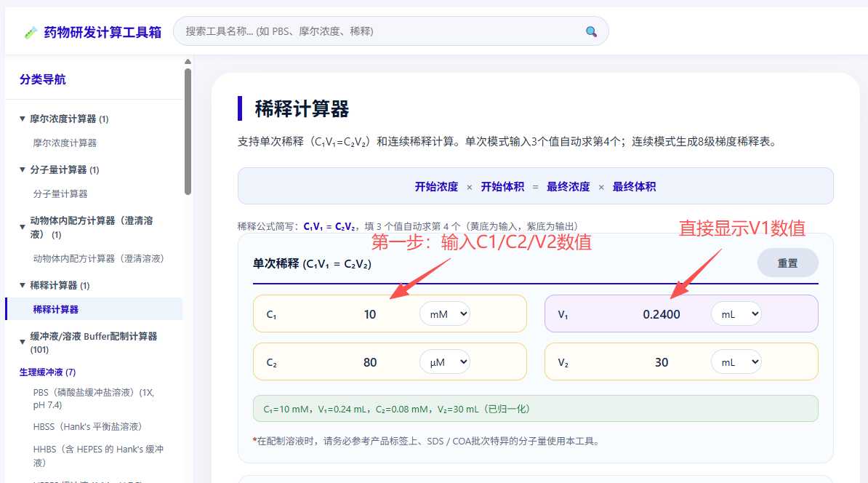The width and height of the screenshot is (868, 483).
Task: Open the V₂ unit dropdown (mL)
Action: click(736, 362)
